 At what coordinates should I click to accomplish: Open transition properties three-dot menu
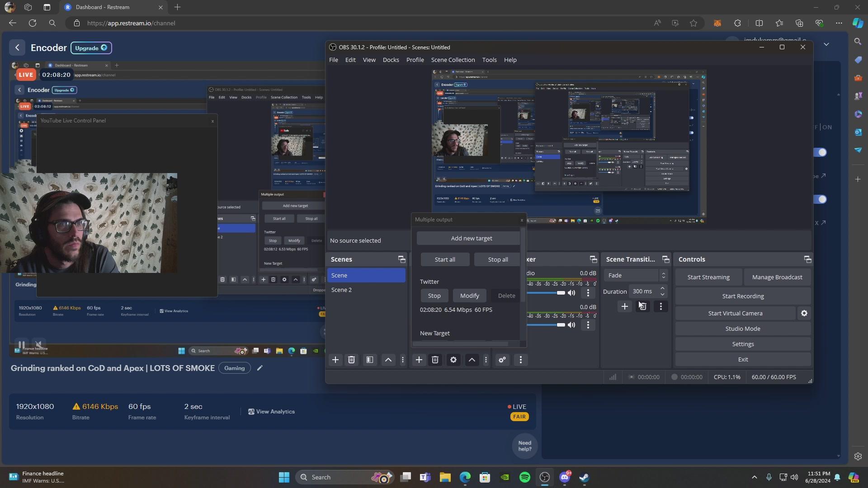660,306
